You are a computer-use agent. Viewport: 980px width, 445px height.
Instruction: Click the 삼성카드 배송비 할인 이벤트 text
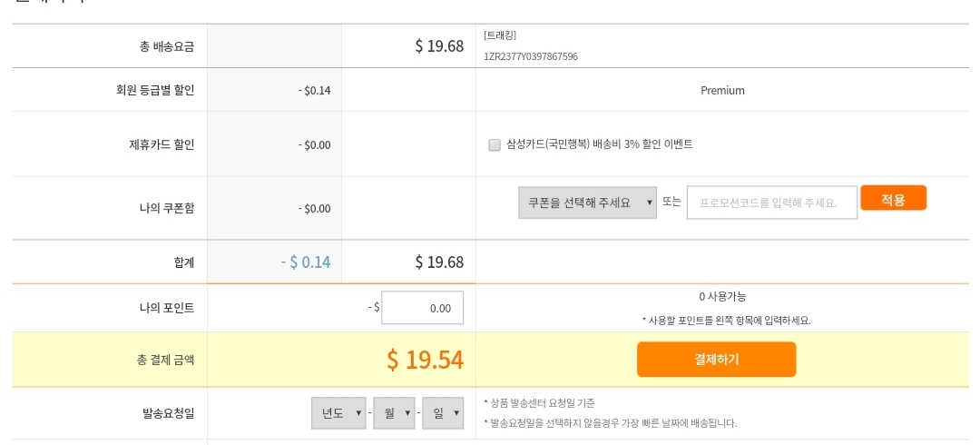[x=600, y=144]
